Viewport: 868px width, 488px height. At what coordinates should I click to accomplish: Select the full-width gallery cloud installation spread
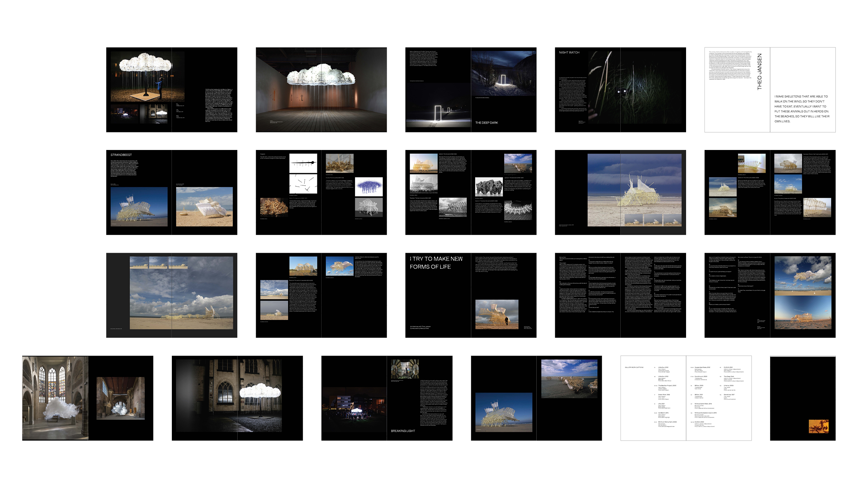pos(321,89)
